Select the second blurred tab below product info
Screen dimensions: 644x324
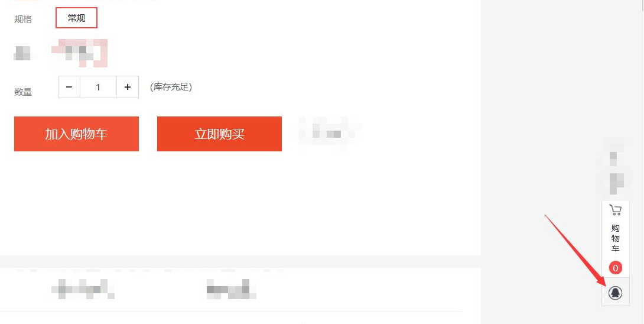point(231,289)
